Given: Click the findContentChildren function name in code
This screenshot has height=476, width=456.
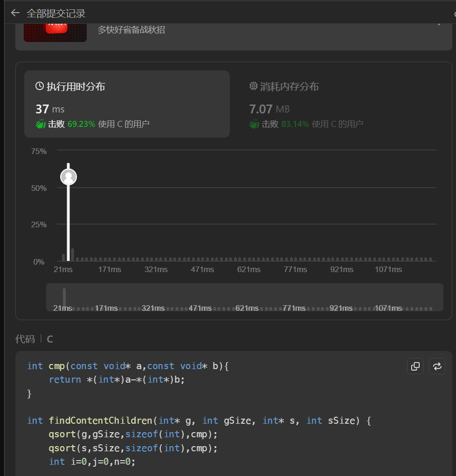Looking at the screenshot, I should (x=101, y=420).
